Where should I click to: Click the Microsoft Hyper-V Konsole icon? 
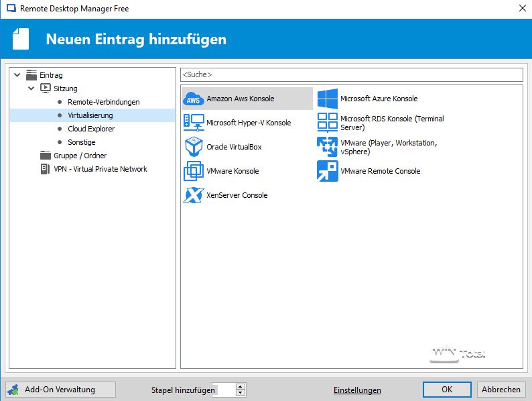(194, 123)
